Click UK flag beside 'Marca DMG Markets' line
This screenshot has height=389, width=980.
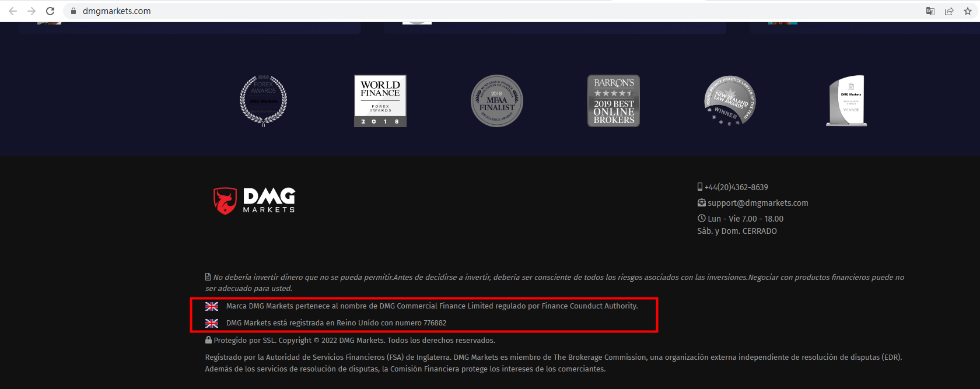(x=212, y=306)
